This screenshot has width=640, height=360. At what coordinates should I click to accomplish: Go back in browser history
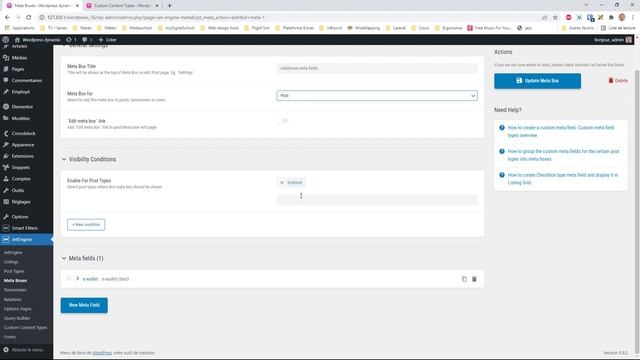(7, 18)
